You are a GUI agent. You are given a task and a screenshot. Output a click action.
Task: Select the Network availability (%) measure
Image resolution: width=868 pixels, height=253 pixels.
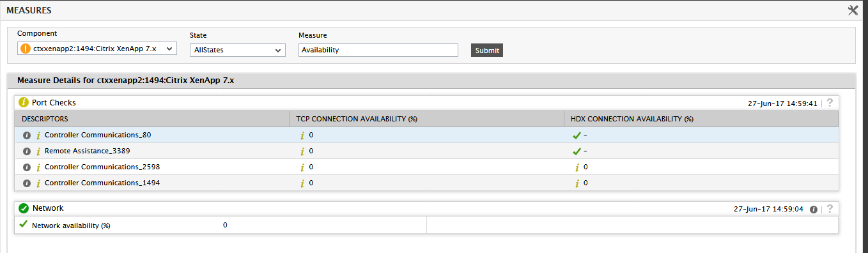[x=71, y=226]
